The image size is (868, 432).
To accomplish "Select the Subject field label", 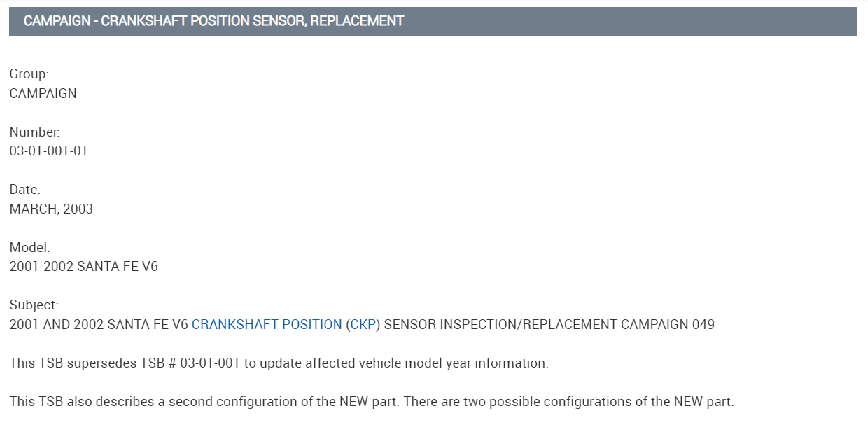I will [x=34, y=305].
